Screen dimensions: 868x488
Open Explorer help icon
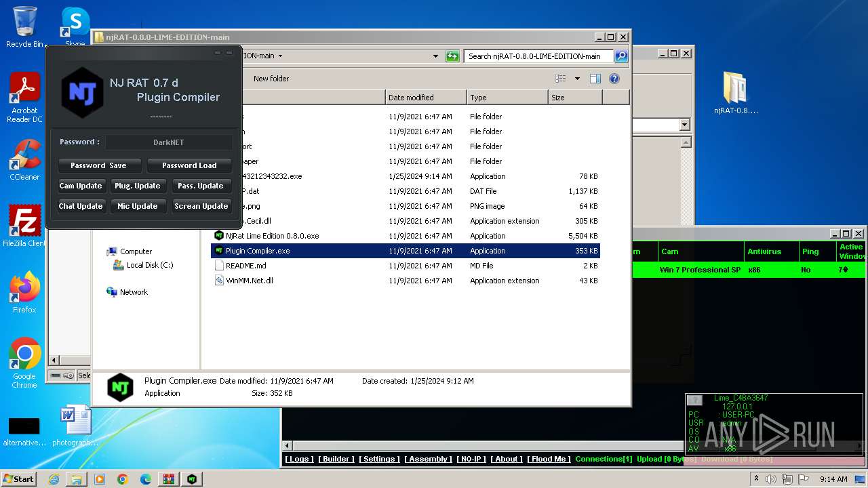tap(614, 79)
